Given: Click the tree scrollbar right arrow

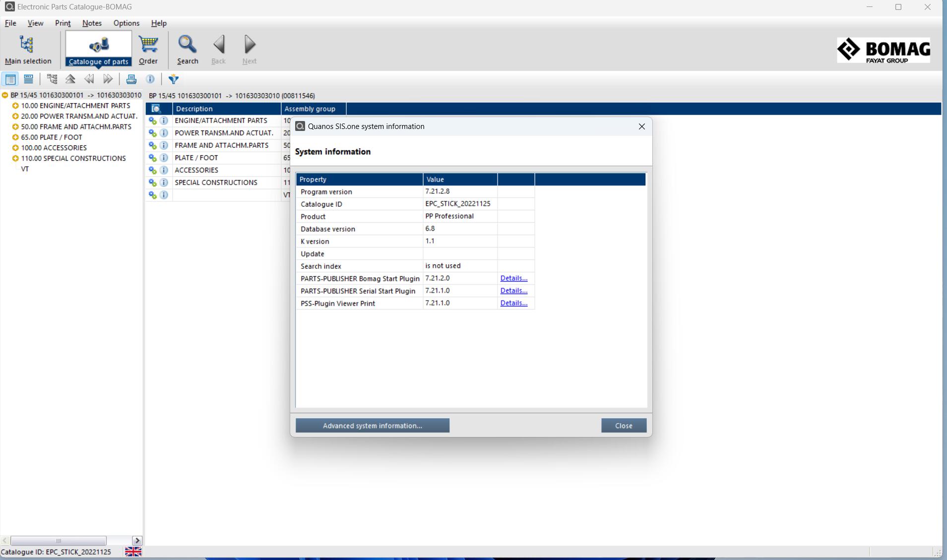Looking at the screenshot, I should pyautogui.click(x=137, y=541).
